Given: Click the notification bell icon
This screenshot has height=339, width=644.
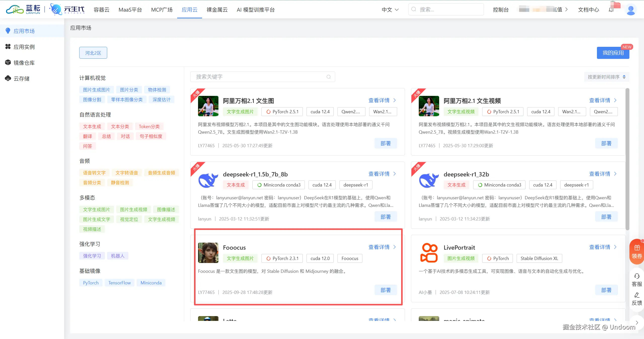Looking at the screenshot, I should [611, 10].
